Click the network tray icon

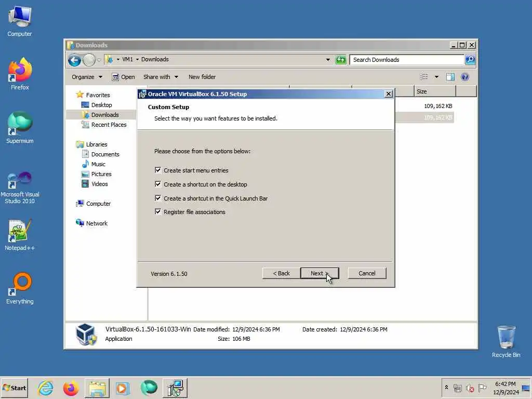click(x=457, y=388)
